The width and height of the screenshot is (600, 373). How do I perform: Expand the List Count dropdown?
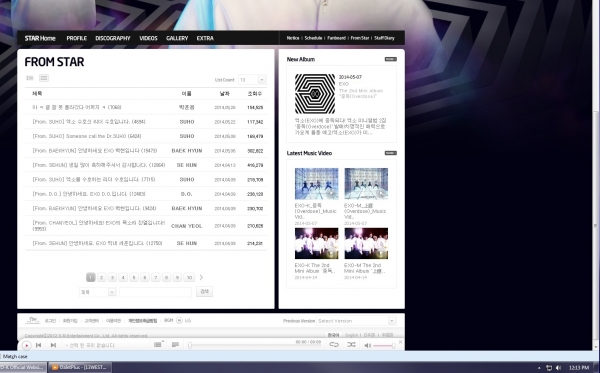click(252, 80)
